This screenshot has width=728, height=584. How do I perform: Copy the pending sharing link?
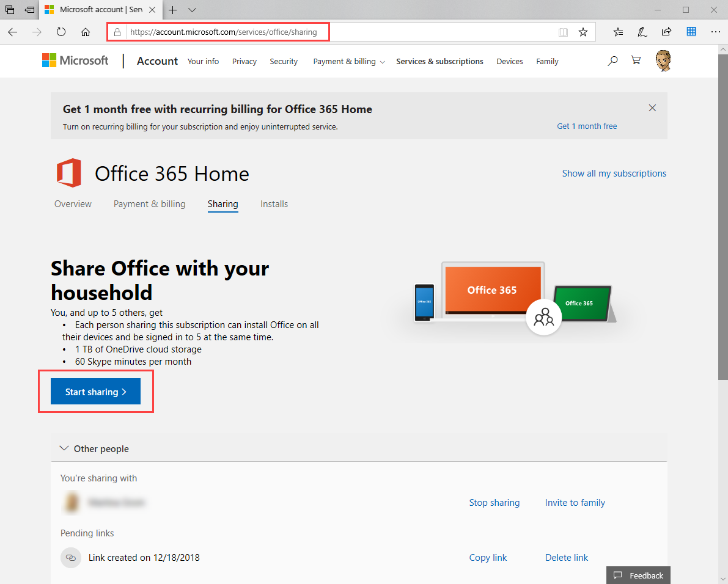tap(487, 557)
